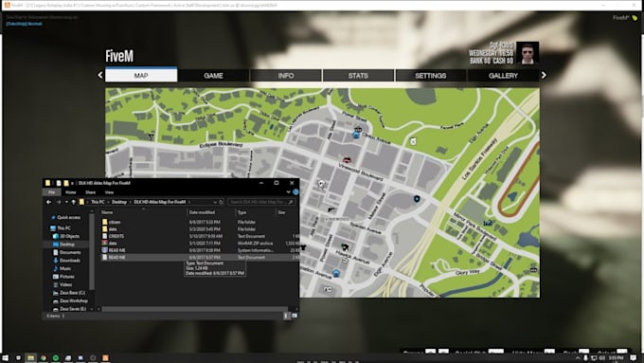The height and width of the screenshot is (363, 644).
Task: Select Music in navigation pane
Action: pyautogui.click(x=65, y=268)
